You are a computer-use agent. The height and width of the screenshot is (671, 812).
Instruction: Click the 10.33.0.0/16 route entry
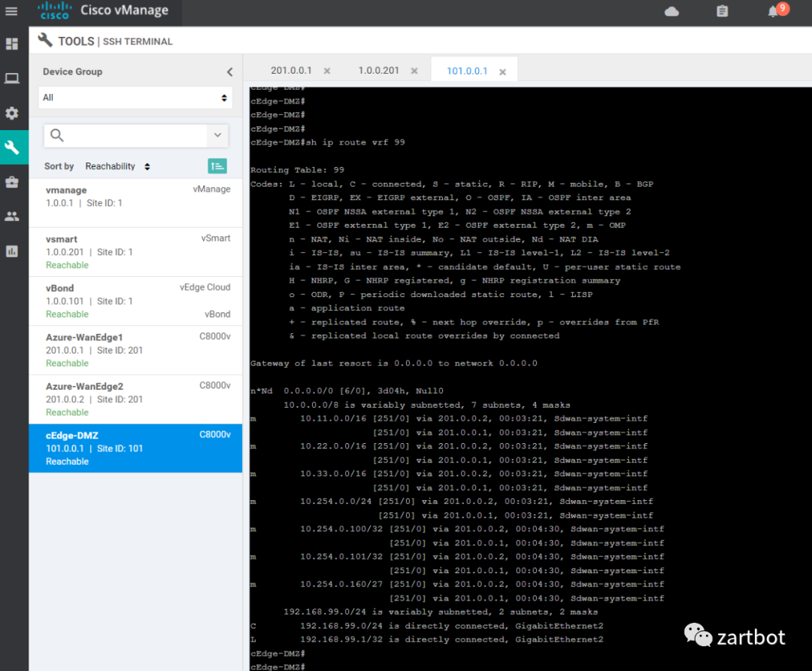click(x=449, y=474)
